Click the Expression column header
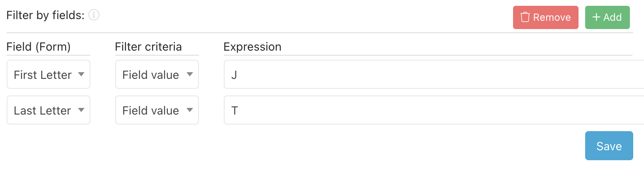Viewport: 644px width, 171px height. click(252, 47)
